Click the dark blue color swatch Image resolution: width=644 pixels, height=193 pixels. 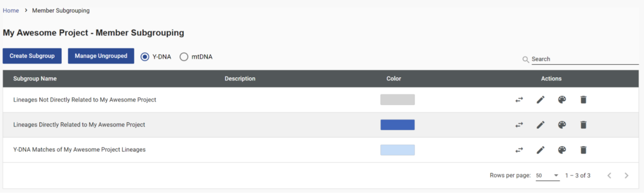pos(398,125)
